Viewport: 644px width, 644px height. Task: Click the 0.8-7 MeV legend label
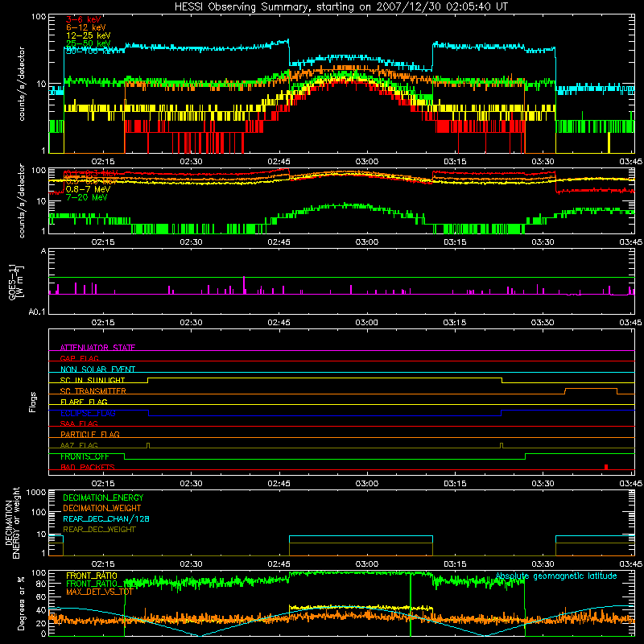88,189
